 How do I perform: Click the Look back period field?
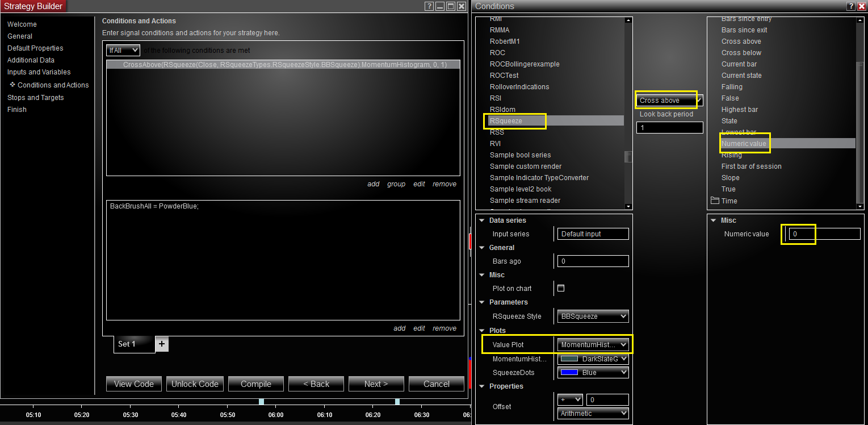pos(670,128)
